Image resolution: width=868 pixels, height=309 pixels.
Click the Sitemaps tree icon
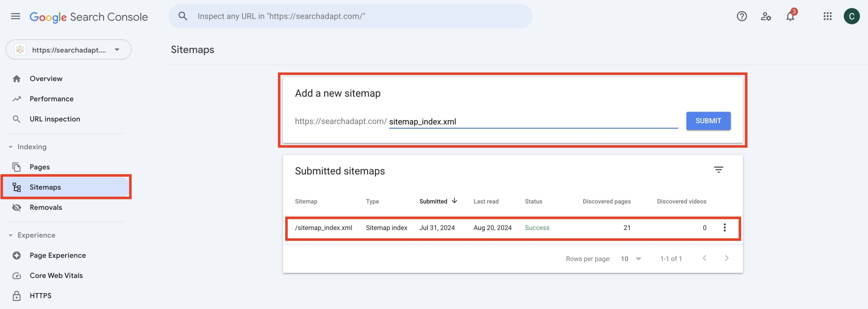pyautogui.click(x=17, y=187)
